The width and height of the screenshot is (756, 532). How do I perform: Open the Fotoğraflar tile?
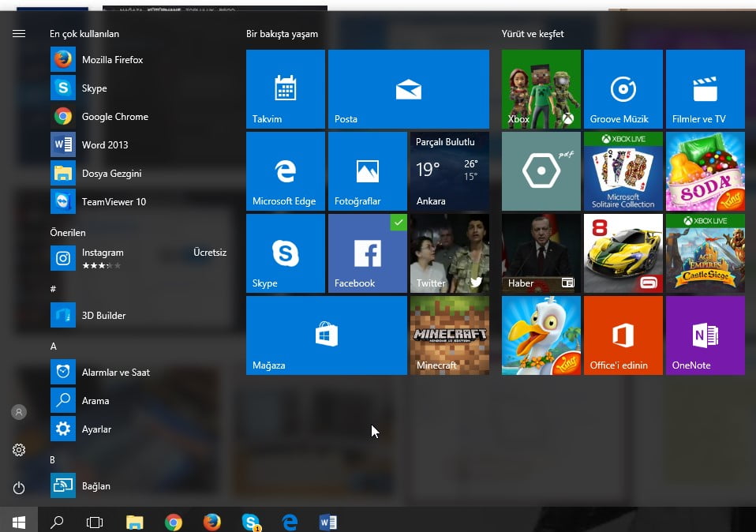tap(367, 170)
